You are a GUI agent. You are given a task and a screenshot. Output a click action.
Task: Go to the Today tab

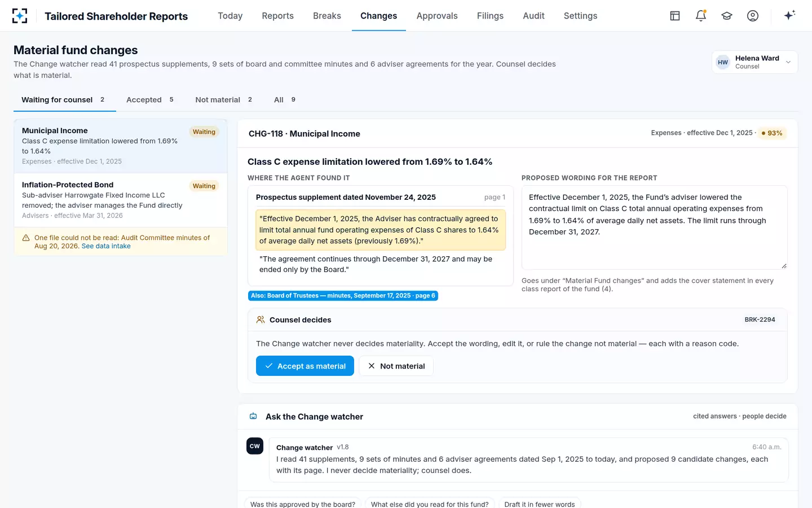pos(230,16)
